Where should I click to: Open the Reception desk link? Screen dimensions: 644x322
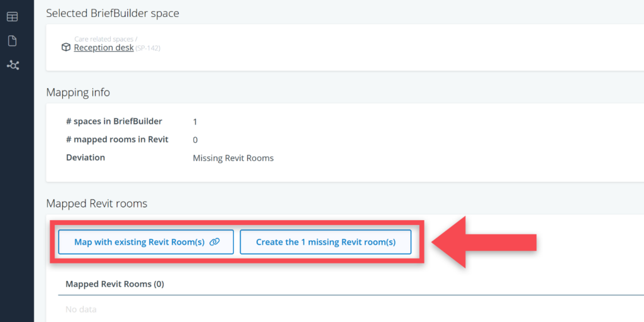[104, 48]
